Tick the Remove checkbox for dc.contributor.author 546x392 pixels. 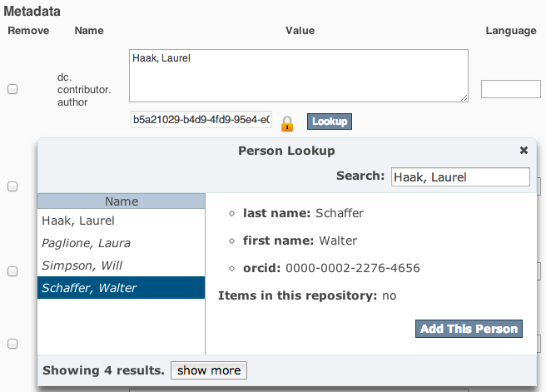[12, 89]
